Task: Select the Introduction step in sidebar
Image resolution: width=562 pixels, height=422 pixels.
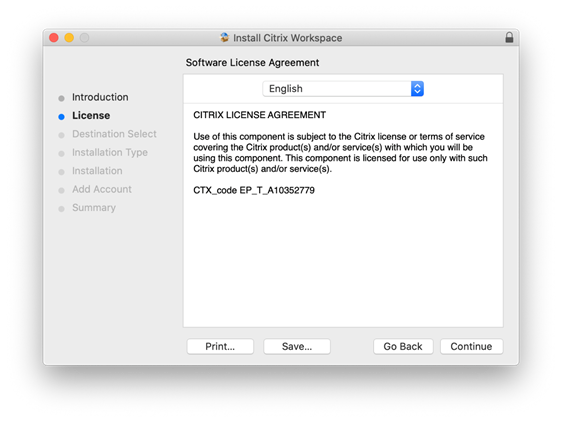Action: coord(100,97)
